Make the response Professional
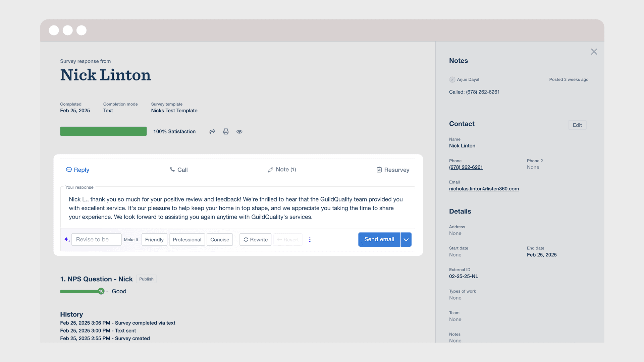The width and height of the screenshot is (644, 362). (187, 240)
